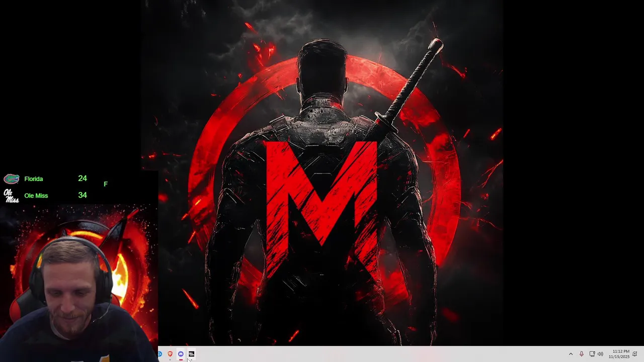Click the microphone tray icon
The image size is (644, 362).
coord(582,354)
